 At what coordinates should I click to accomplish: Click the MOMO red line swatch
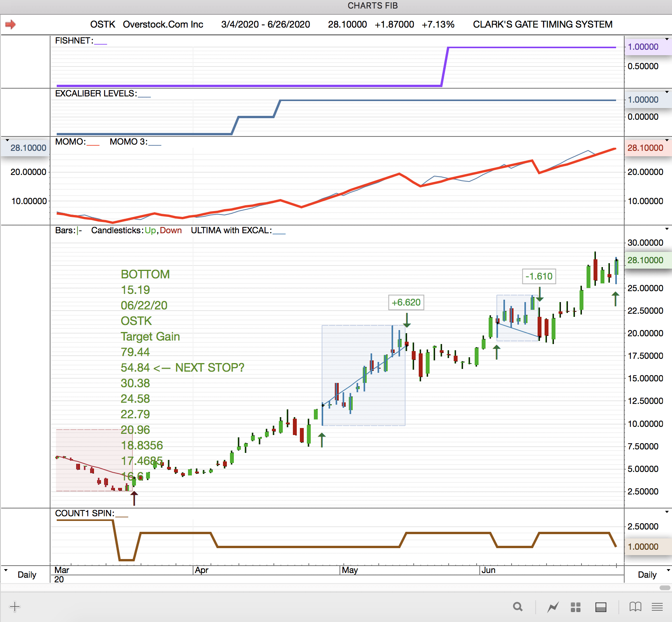pos(93,145)
